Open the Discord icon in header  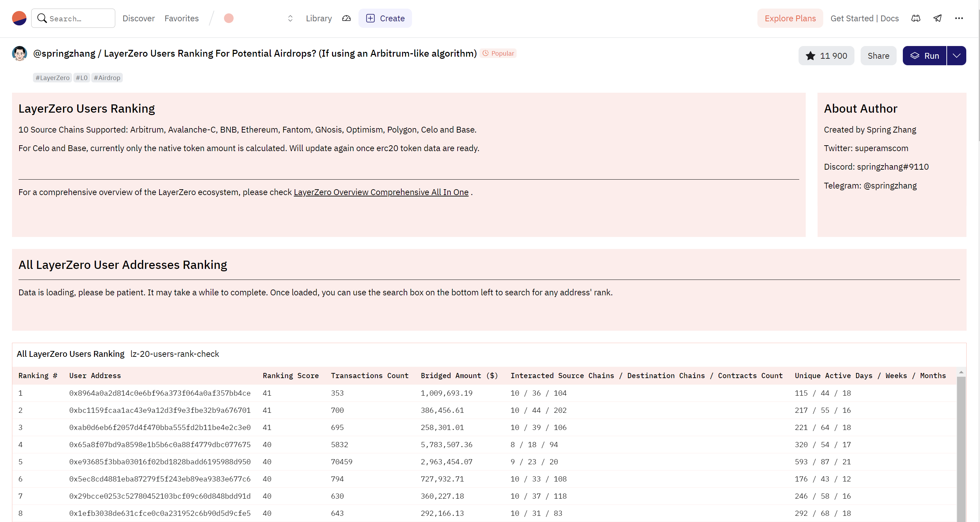click(x=916, y=18)
